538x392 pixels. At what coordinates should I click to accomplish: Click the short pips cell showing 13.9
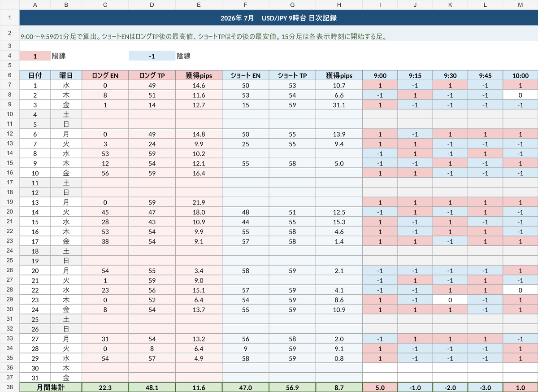coord(339,134)
